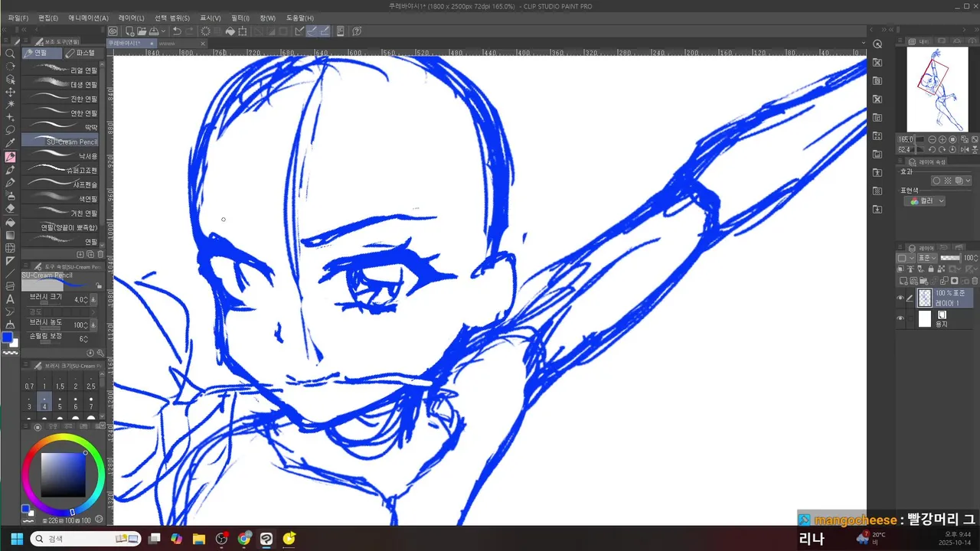Select the Text tool
Viewport: 980px width, 551px height.
pos(10,299)
